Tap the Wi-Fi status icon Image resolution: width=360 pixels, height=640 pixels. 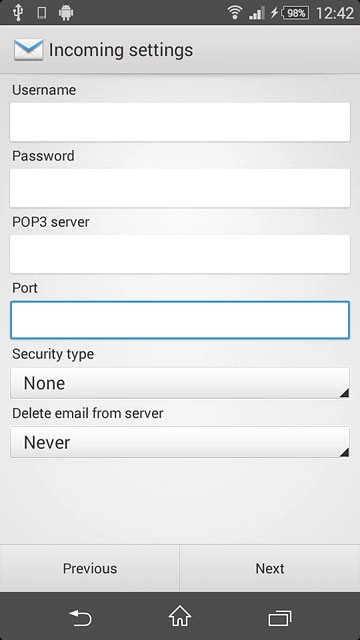point(235,13)
